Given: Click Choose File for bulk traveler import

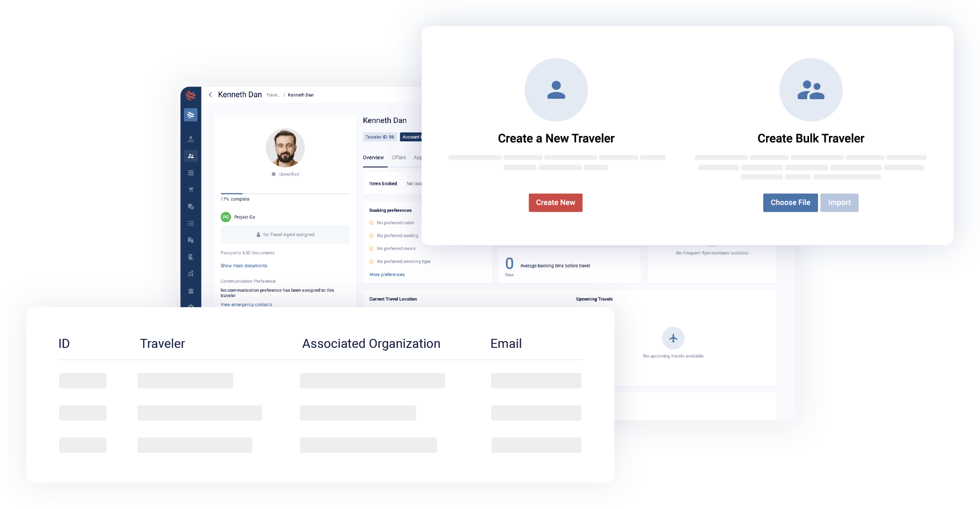Looking at the screenshot, I should (x=789, y=202).
